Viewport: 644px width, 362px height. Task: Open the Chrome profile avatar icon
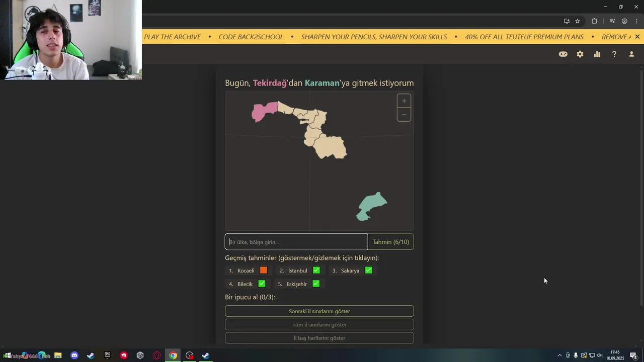(x=624, y=21)
